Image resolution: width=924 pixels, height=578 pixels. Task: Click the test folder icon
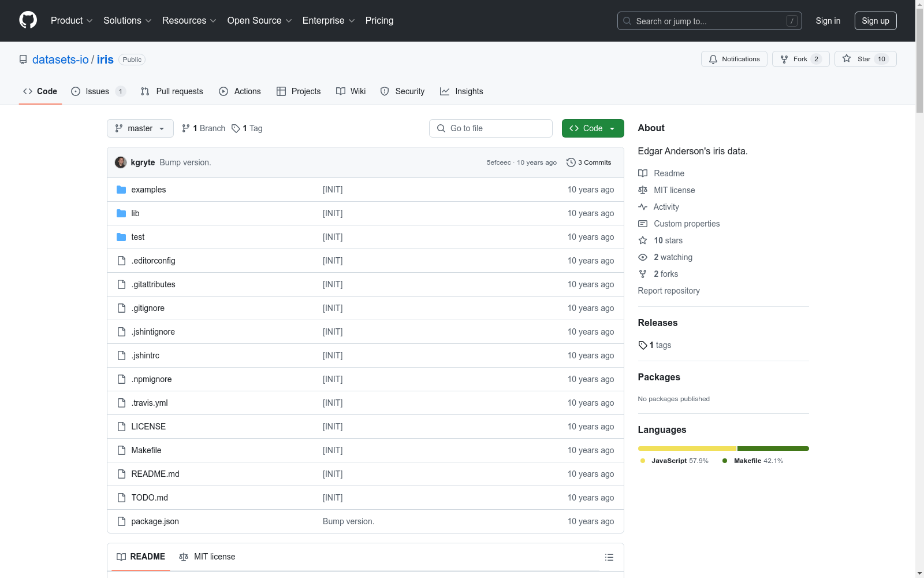(x=121, y=237)
